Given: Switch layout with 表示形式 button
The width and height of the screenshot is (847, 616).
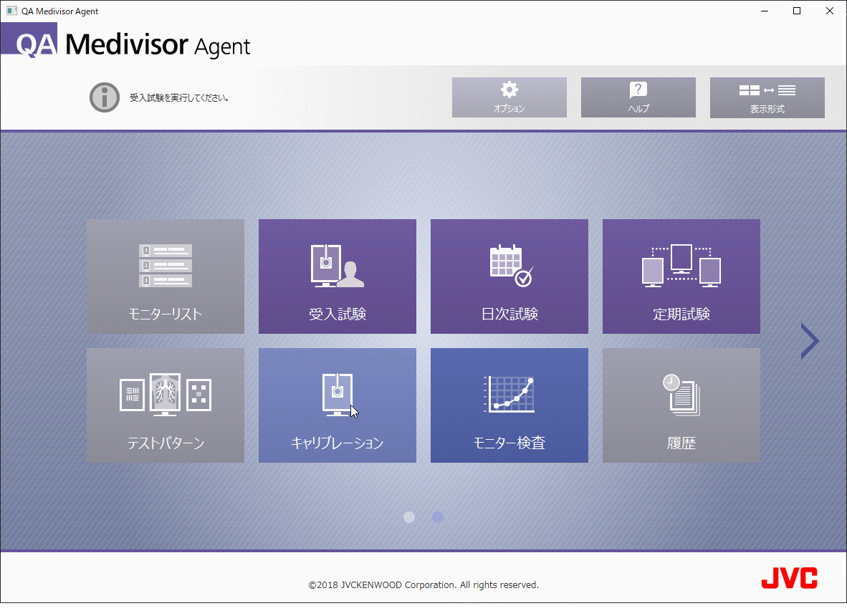Looking at the screenshot, I should click(767, 97).
